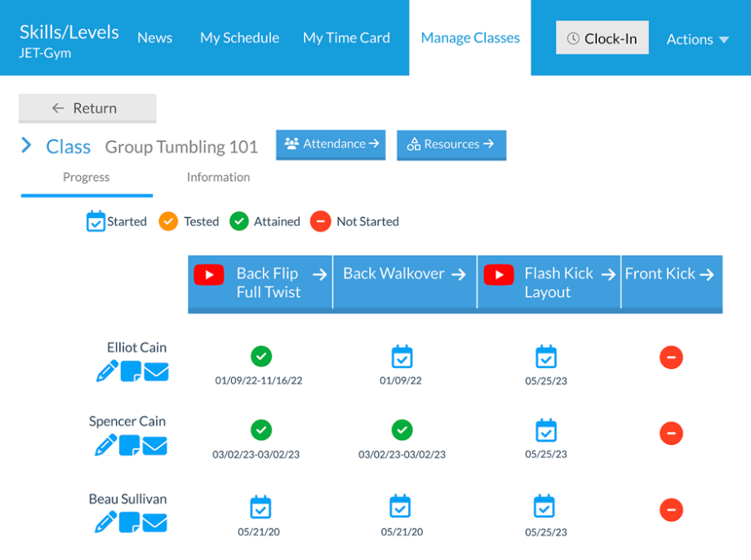This screenshot has width=751, height=560.
Task: Open the Actions dropdown
Action: [x=697, y=38]
